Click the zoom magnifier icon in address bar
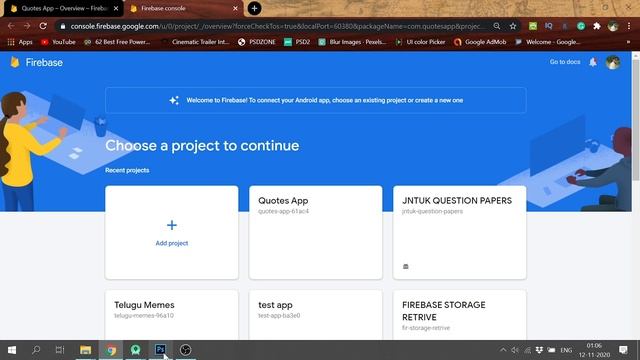Screen dimensions: 640x360 [496, 26]
